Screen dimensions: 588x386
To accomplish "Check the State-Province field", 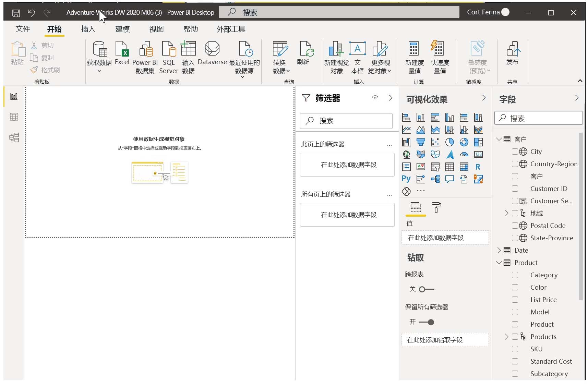I will coord(515,238).
